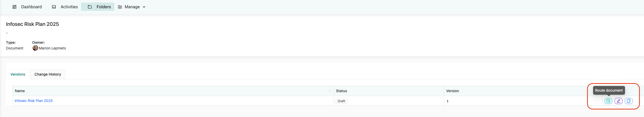Viewport: 644px width, 117px height.
Task: Click the Folders label in navigation
Action: point(104,7)
